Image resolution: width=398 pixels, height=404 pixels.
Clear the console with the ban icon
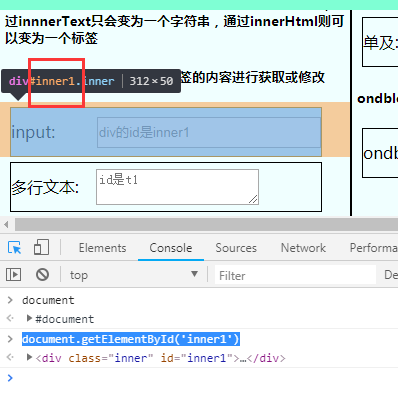tap(42, 275)
